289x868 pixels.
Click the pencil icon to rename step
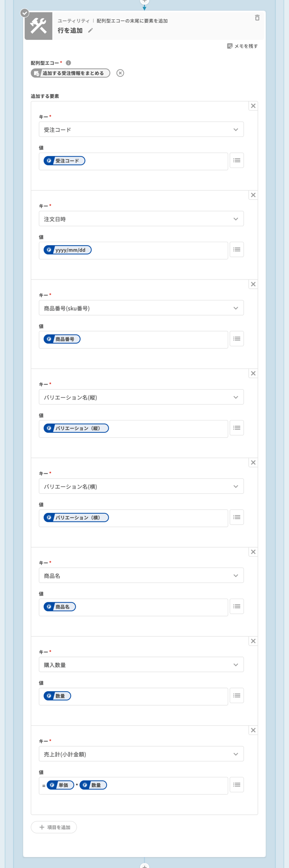(90, 31)
